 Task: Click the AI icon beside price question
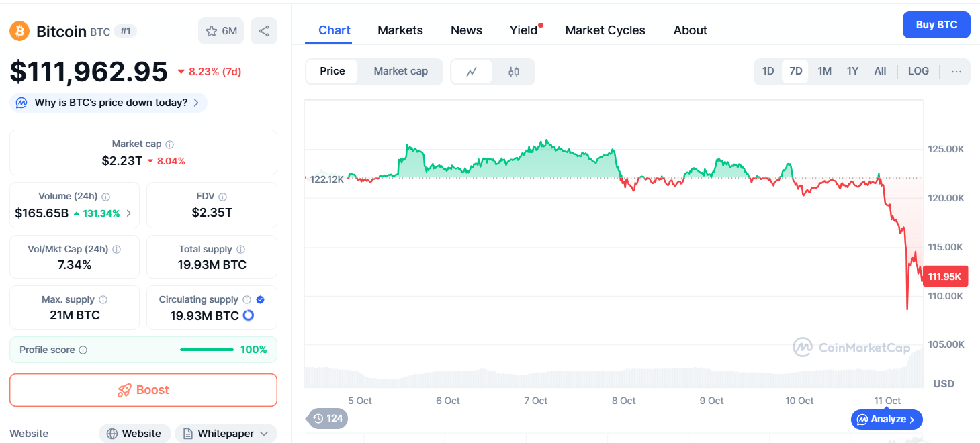21,103
